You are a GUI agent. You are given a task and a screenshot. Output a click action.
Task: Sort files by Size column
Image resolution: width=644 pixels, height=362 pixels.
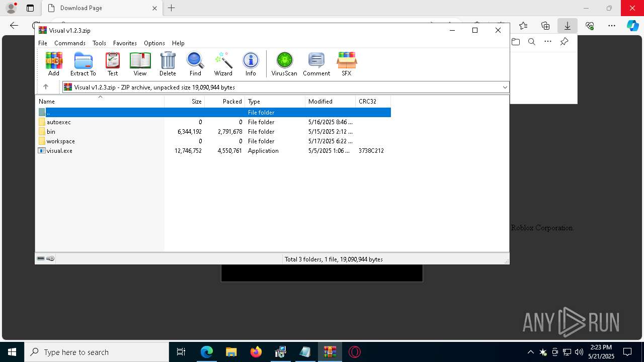[x=185, y=101]
